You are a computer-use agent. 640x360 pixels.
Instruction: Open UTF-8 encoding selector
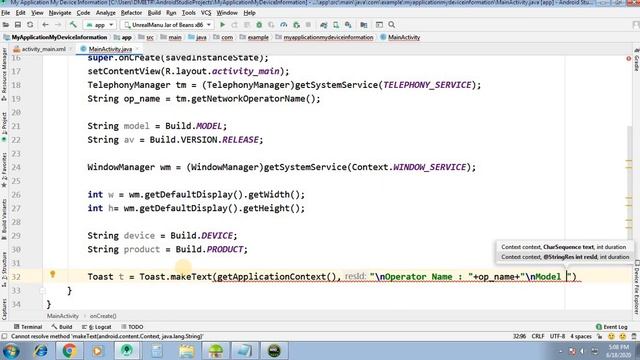(x=557, y=336)
